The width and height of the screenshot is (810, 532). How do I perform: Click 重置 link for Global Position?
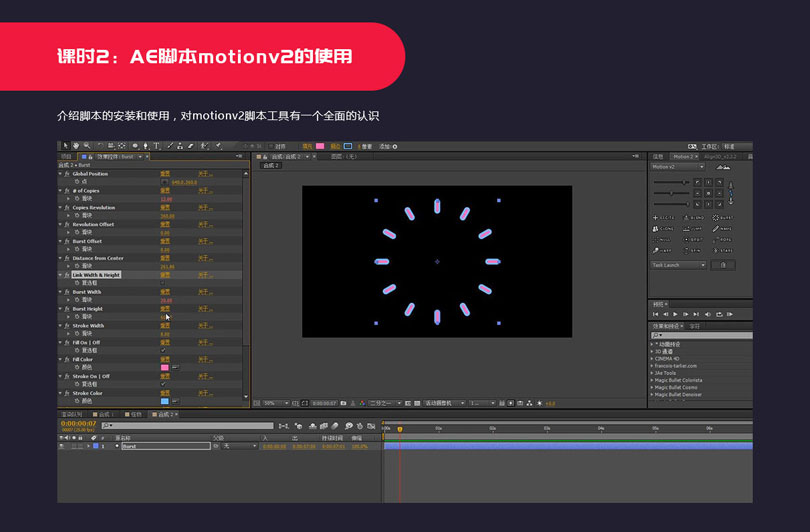pyautogui.click(x=165, y=174)
